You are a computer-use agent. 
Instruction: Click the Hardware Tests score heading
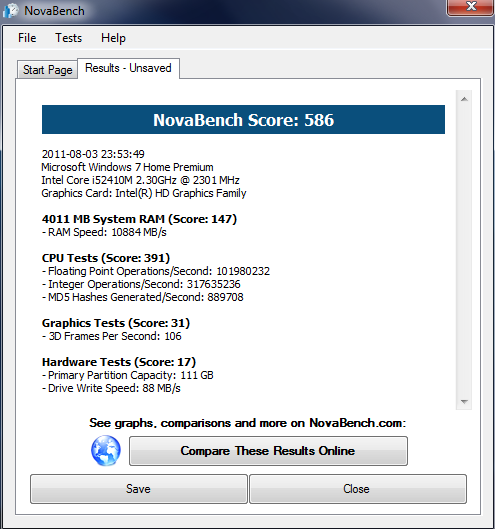(119, 362)
